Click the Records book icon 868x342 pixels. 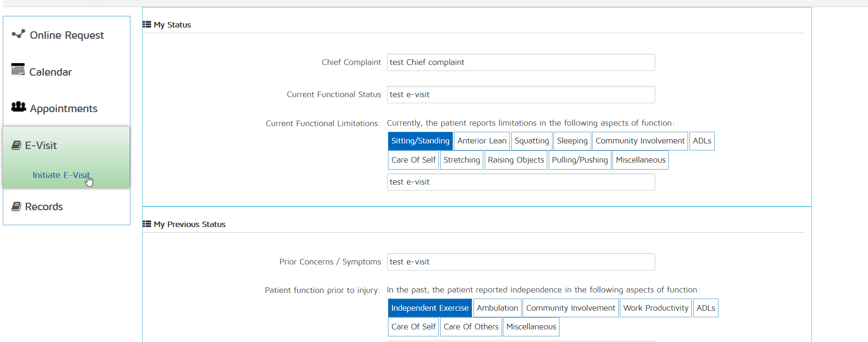16,207
